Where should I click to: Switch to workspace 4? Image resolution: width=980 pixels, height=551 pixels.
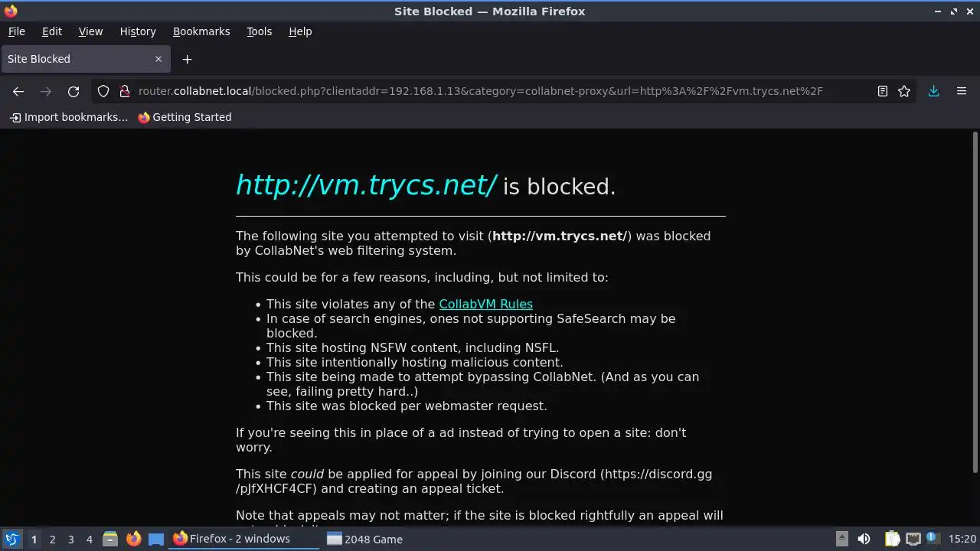tap(89, 539)
